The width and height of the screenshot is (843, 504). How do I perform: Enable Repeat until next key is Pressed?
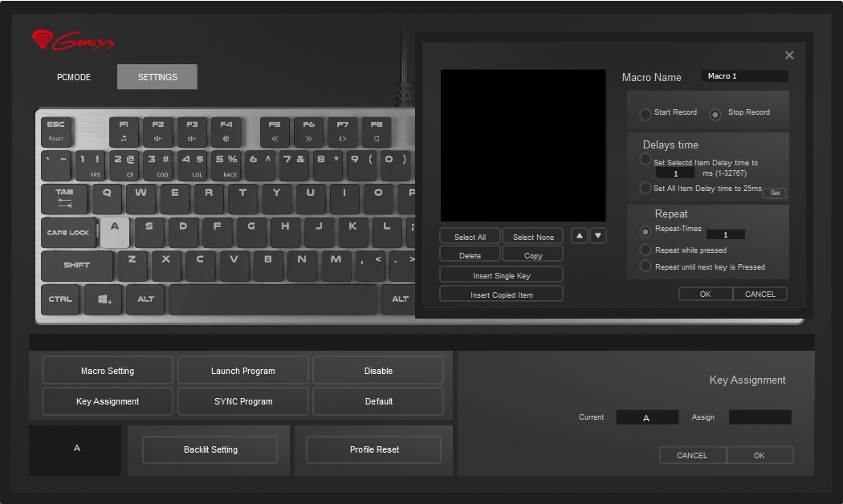click(x=645, y=266)
